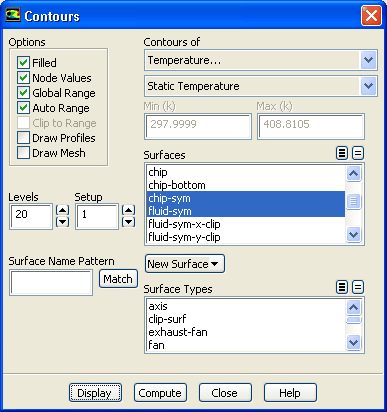The image size is (387, 412).
Task: Decrease the Levels value with down arrow
Action: click(62, 222)
